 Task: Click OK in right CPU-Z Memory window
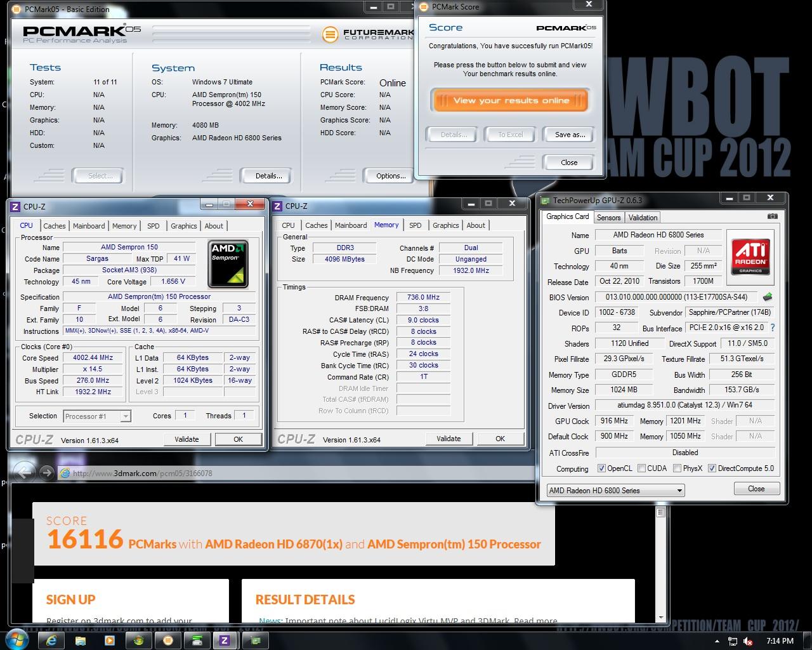[x=500, y=439]
